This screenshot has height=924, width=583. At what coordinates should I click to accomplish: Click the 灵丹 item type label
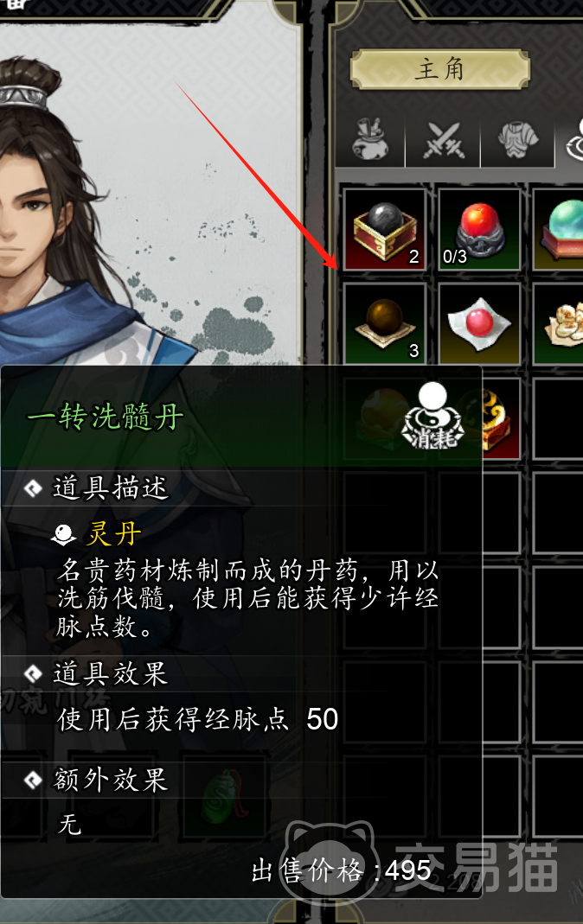(x=114, y=534)
